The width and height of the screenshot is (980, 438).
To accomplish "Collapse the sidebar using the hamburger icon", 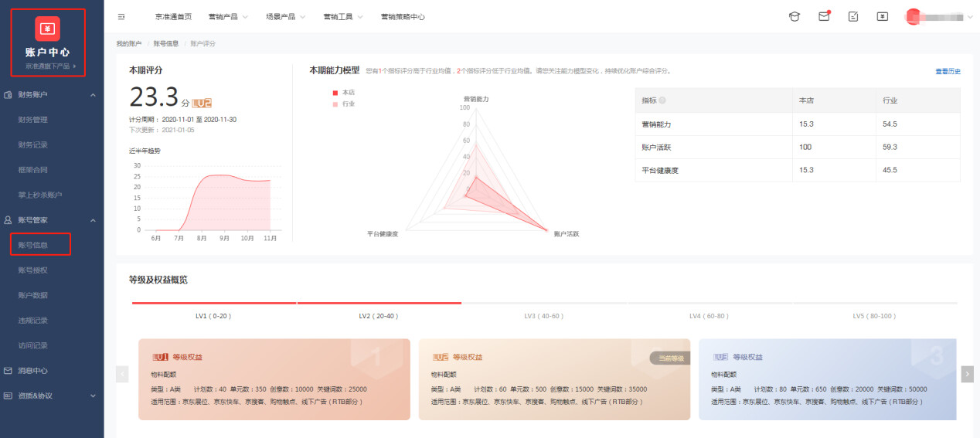I will point(121,16).
